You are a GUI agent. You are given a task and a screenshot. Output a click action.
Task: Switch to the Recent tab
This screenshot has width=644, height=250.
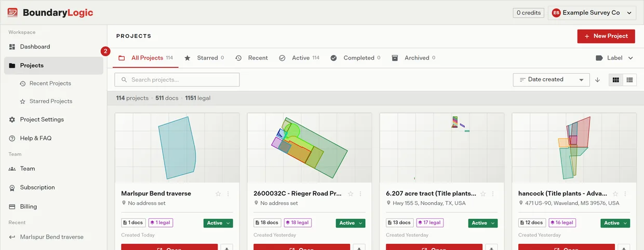click(252, 58)
